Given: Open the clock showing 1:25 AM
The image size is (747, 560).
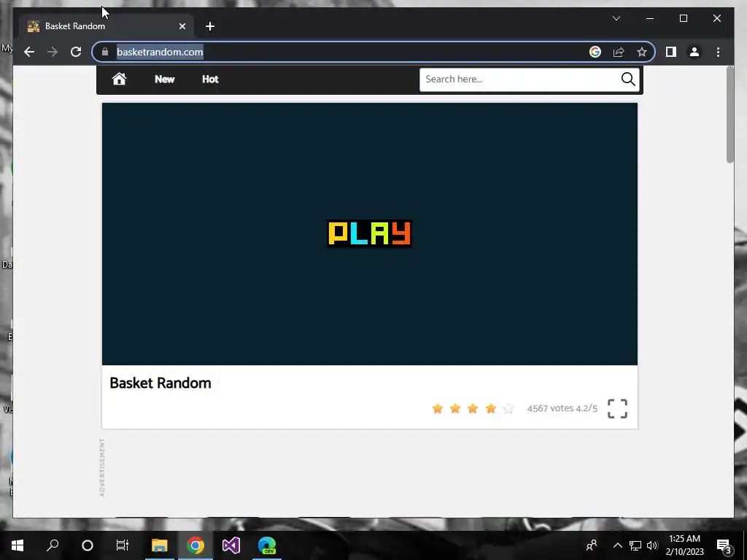Looking at the screenshot, I should [x=684, y=545].
